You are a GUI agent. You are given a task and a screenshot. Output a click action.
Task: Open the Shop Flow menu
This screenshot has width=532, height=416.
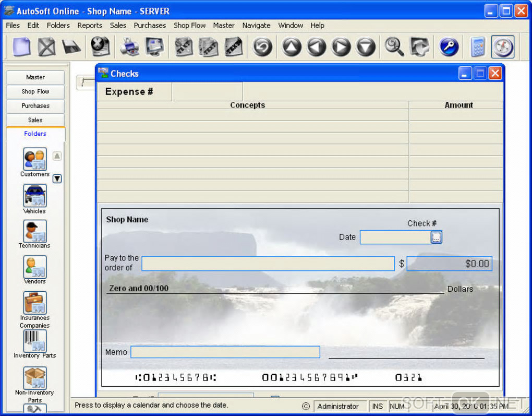(189, 26)
